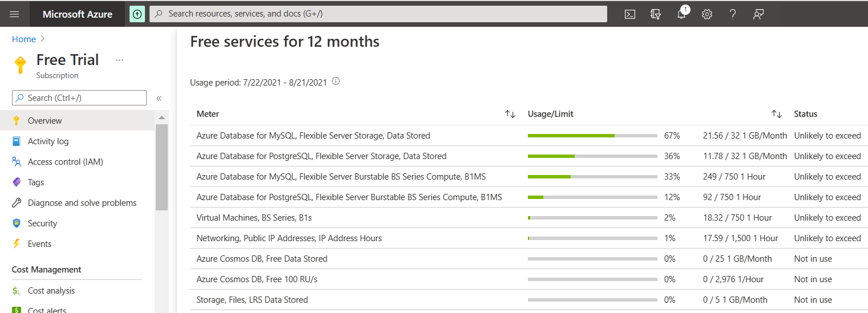
Task: Open the Cloud Shell icon
Action: 630,14
